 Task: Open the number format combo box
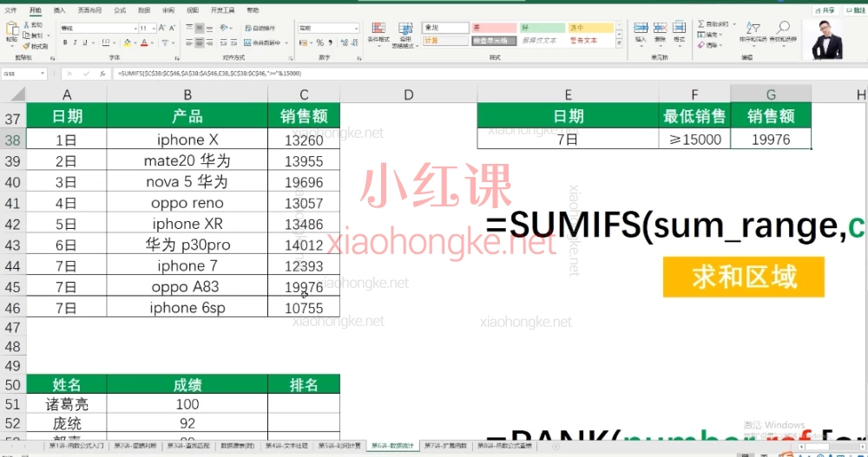tap(329, 28)
